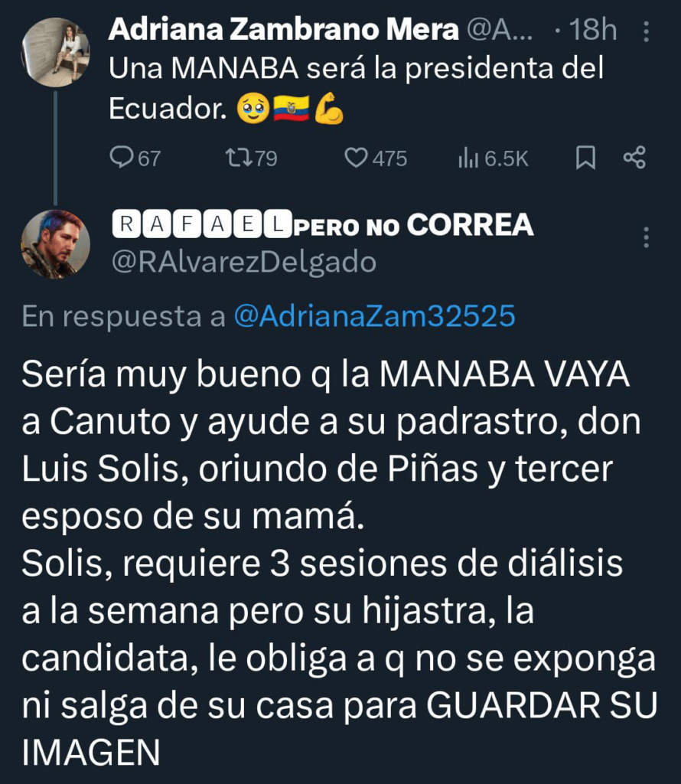Open the tweet reading 'Una MANABA será la presidenta'
Screen dimensions: 681x784
click(x=357, y=88)
